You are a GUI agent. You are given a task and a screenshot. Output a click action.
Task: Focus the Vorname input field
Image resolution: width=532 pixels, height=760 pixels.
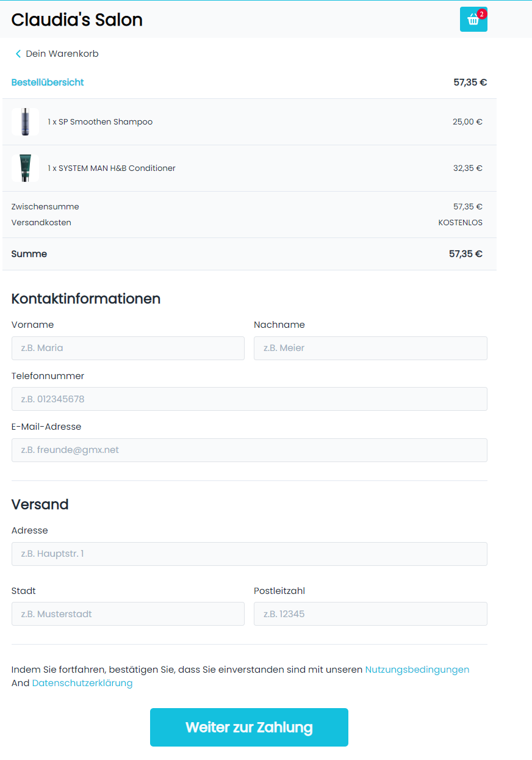(128, 348)
